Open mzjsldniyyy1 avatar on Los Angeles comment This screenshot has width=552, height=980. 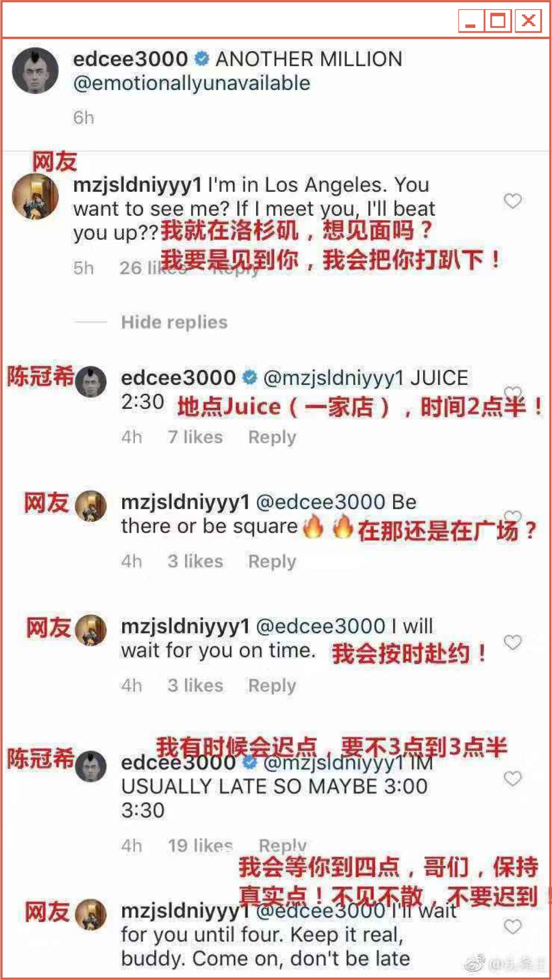pyautogui.click(x=35, y=196)
